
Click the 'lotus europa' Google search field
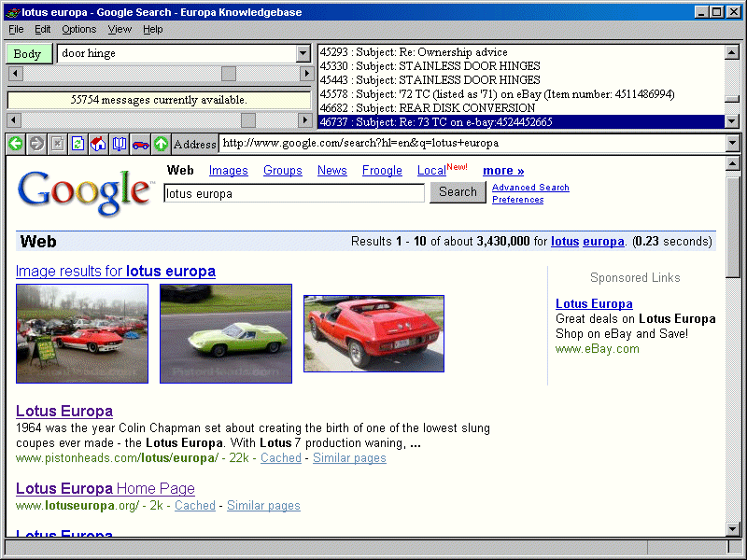(x=294, y=193)
